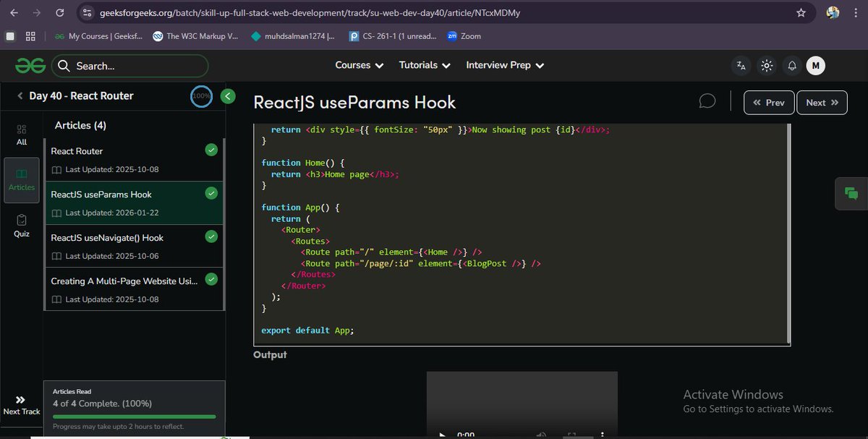
Task: Reload the page with refresh icon
Action: 59,12
